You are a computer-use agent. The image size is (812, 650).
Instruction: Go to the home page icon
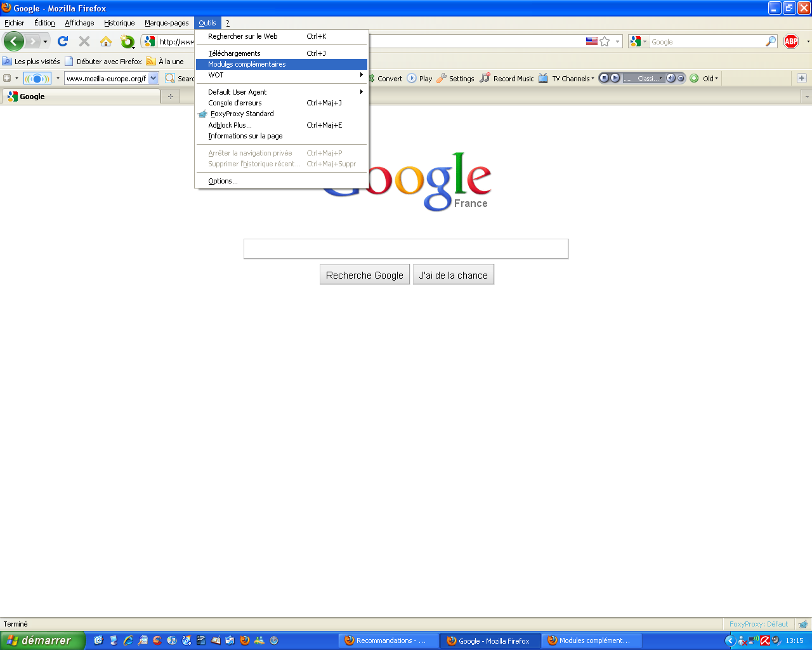pyautogui.click(x=106, y=41)
